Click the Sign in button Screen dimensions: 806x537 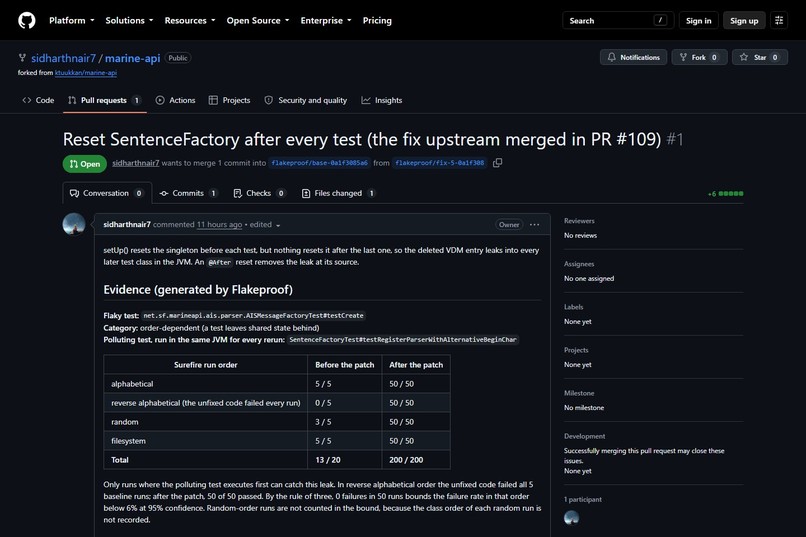coord(698,21)
